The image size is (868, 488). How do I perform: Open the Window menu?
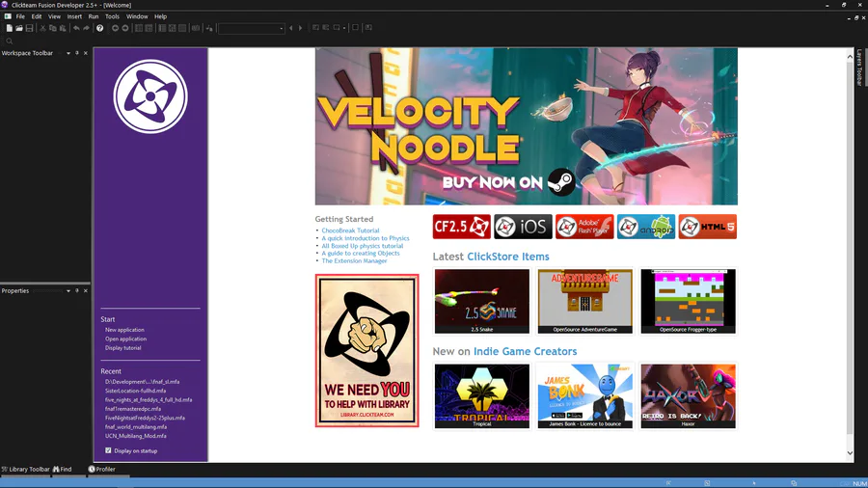[137, 16]
